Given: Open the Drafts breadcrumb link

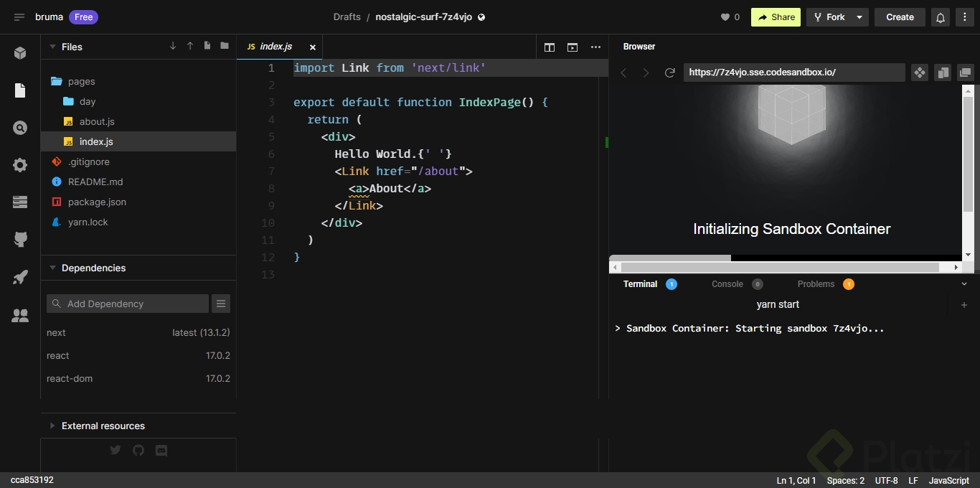Looking at the screenshot, I should click(x=347, y=17).
